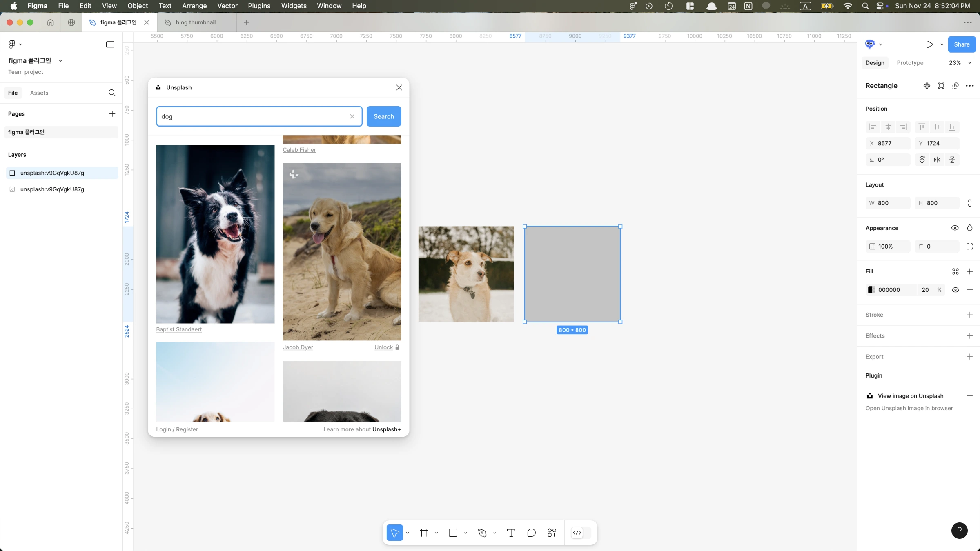Click the Search button in Unsplash

[x=383, y=116]
